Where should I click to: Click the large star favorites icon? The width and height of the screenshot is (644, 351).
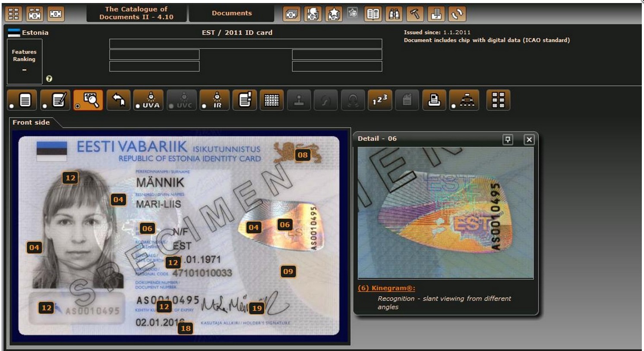click(x=333, y=14)
